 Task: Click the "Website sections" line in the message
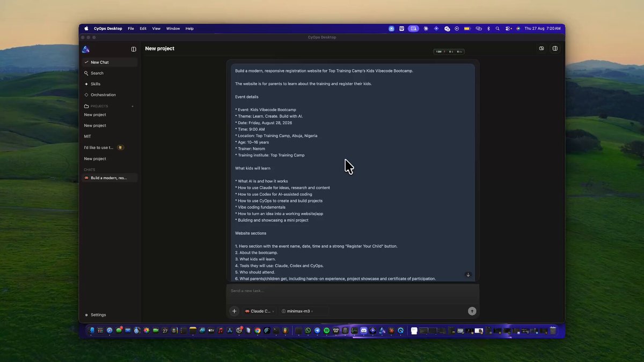pos(251,233)
